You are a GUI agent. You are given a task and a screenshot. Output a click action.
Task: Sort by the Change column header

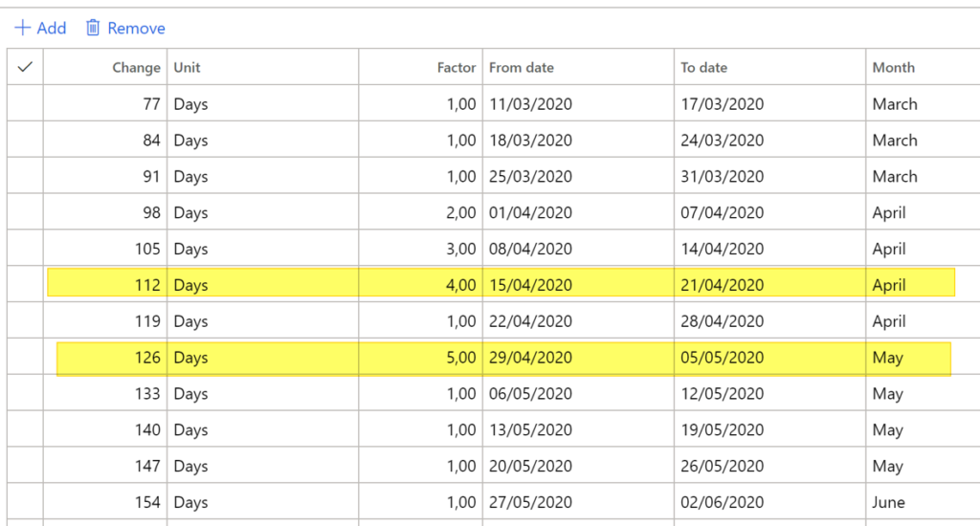(105, 67)
